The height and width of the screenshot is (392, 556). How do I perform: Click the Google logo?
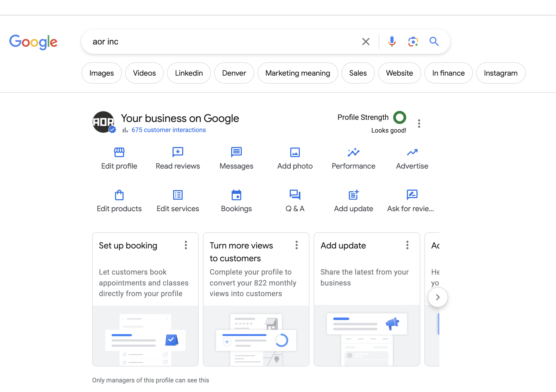tap(33, 42)
